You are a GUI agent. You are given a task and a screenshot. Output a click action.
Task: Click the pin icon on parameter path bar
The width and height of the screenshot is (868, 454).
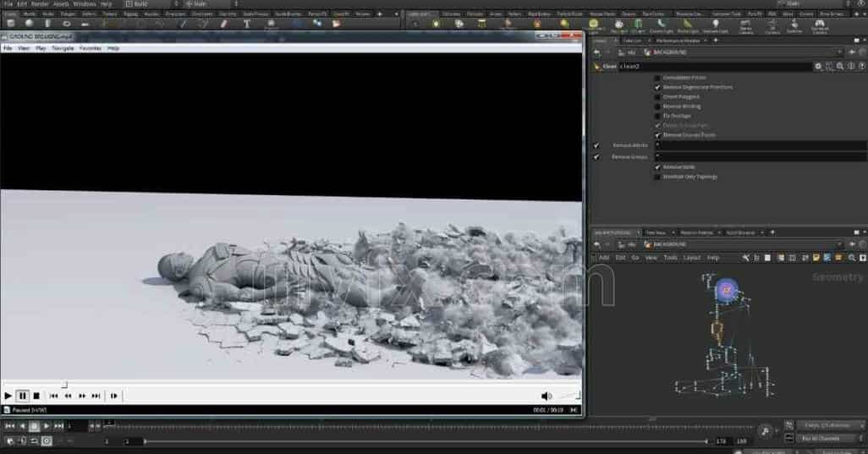[851, 52]
